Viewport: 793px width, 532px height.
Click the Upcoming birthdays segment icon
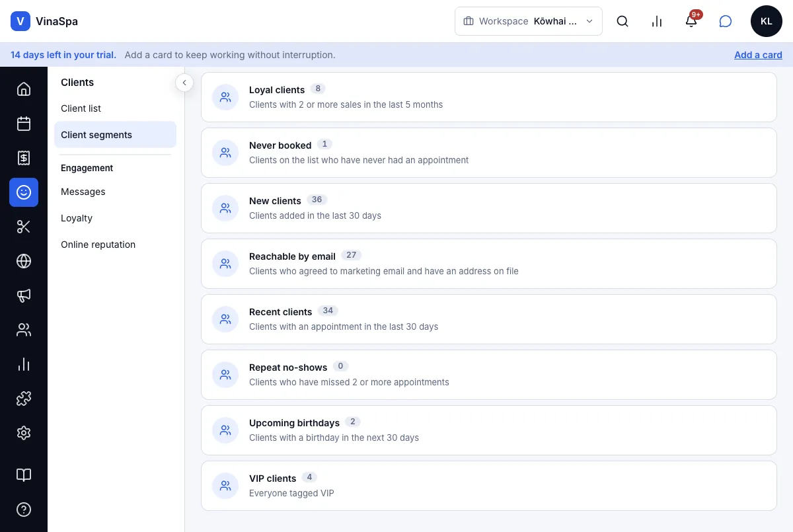coord(225,430)
